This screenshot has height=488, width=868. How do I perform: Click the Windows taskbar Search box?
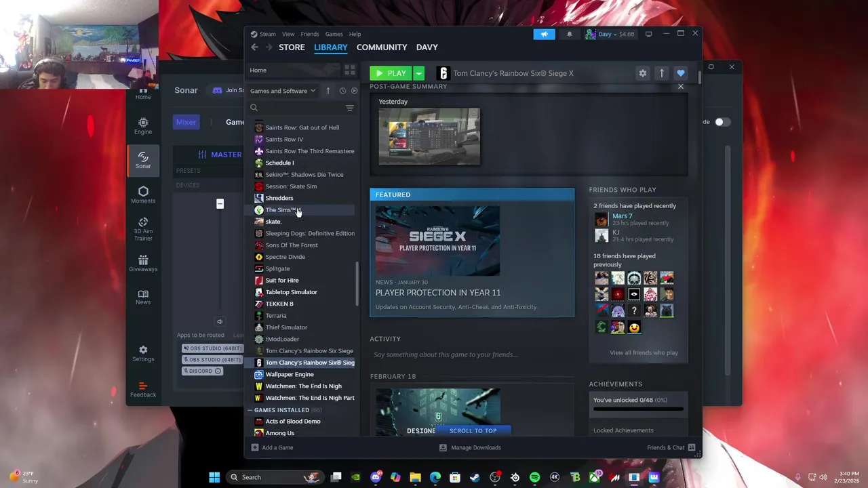(275, 477)
